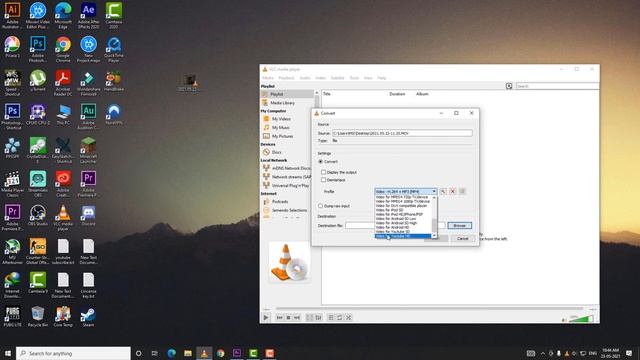This screenshot has height=360, width=640.
Task: Open the Streamlabs OBS desktop shortcut
Action: (x=38, y=184)
